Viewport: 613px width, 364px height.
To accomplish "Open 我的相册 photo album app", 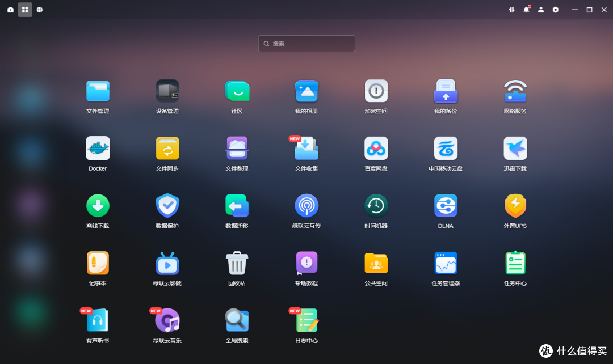I will [306, 91].
